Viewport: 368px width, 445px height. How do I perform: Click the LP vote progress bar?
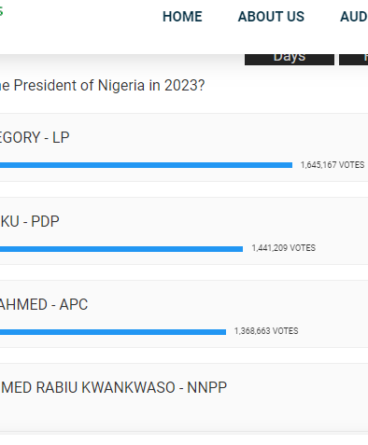(146, 165)
